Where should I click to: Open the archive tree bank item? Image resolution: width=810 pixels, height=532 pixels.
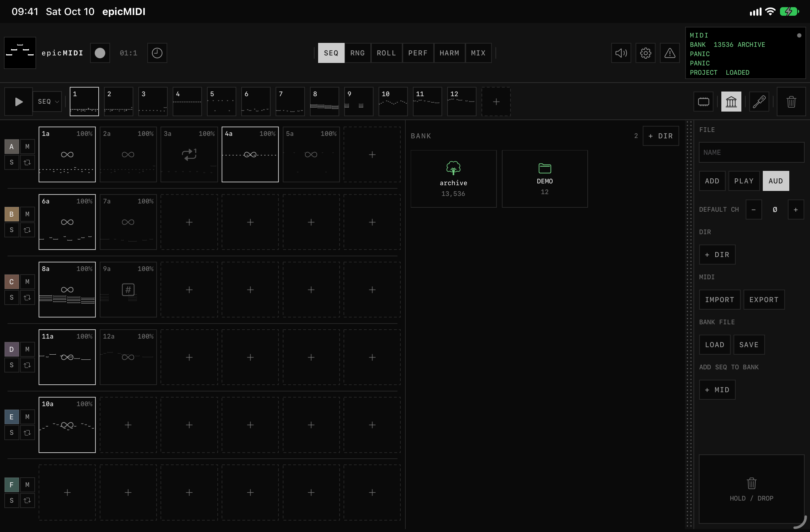[x=454, y=179]
